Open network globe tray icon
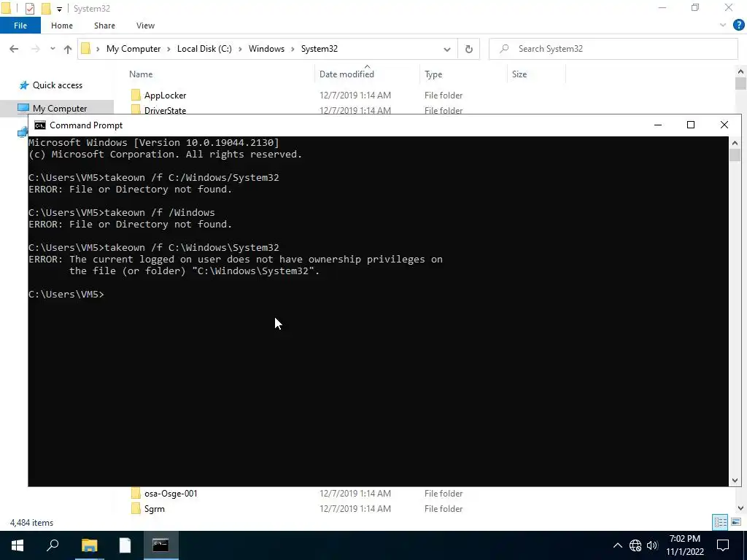The width and height of the screenshot is (747, 560). click(635, 545)
